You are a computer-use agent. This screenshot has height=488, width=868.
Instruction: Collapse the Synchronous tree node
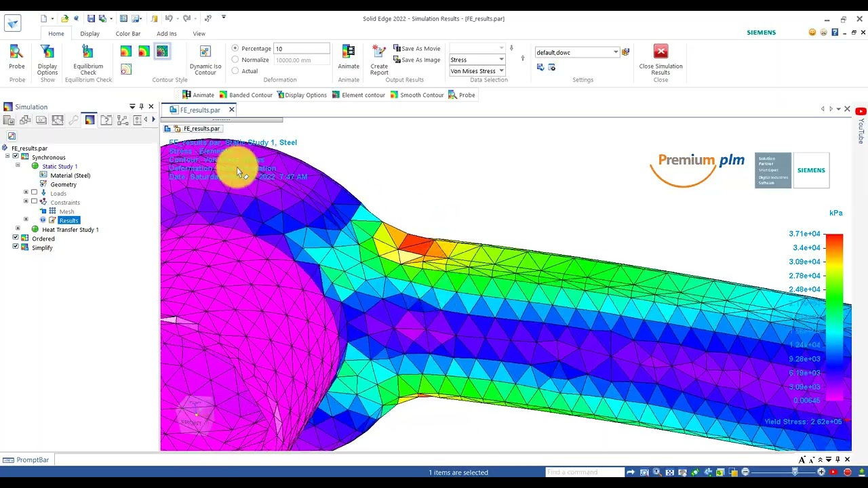[7, 157]
